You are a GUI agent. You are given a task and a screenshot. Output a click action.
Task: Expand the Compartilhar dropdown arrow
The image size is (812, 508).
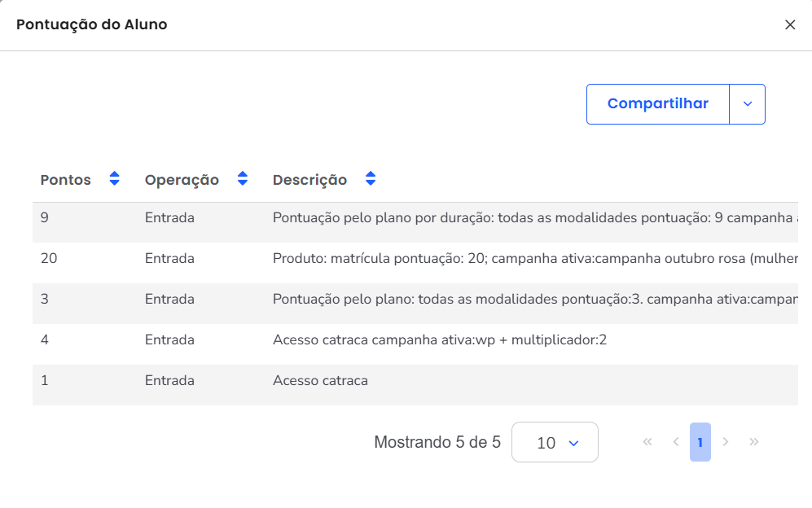[x=748, y=104]
